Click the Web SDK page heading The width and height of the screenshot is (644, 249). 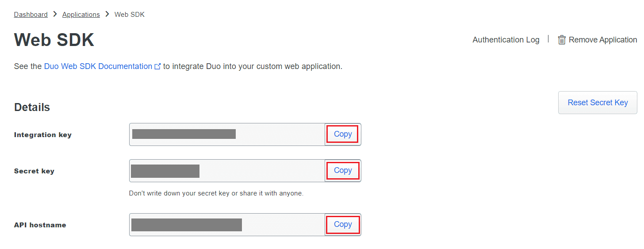click(54, 40)
